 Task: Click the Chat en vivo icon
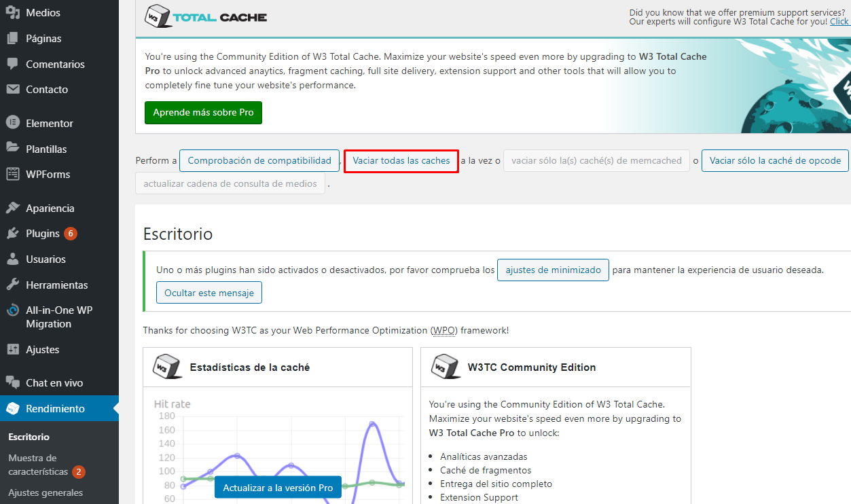click(x=12, y=382)
